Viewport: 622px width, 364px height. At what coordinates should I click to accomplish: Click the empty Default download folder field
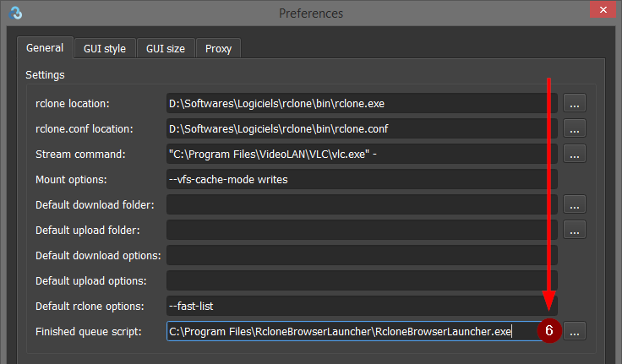[355, 205]
